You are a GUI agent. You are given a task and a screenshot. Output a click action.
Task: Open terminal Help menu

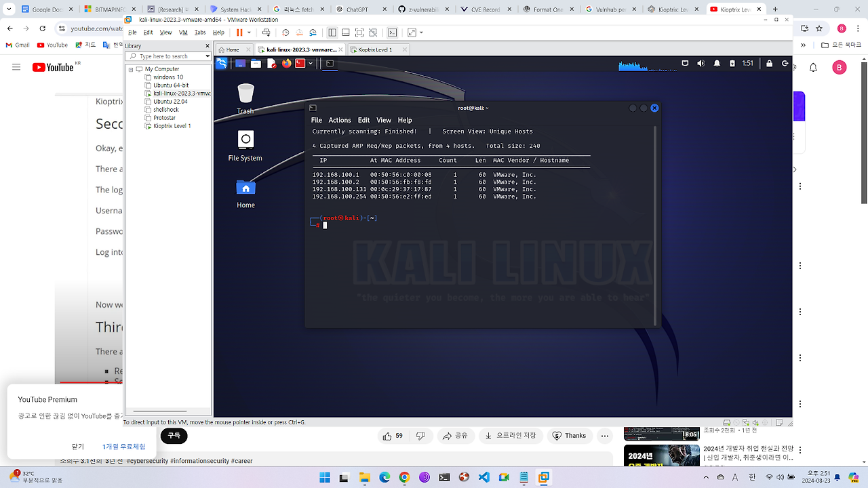pos(405,120)
